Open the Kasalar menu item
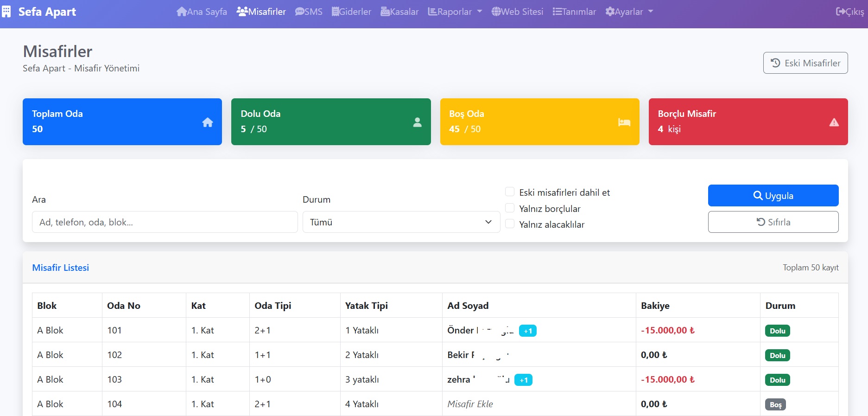Image resolution: width=868 pixels, height=416 pixels. [x=399, y=12]
